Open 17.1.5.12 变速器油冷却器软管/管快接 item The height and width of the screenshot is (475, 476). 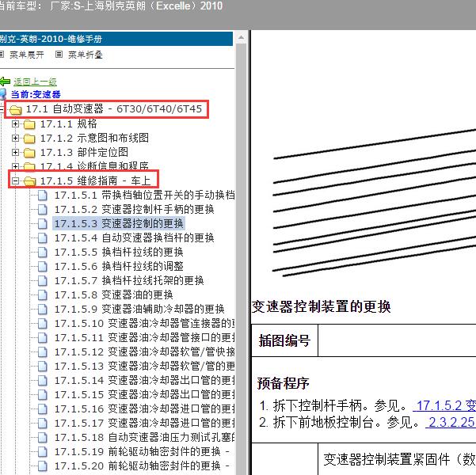coord(144,352)
